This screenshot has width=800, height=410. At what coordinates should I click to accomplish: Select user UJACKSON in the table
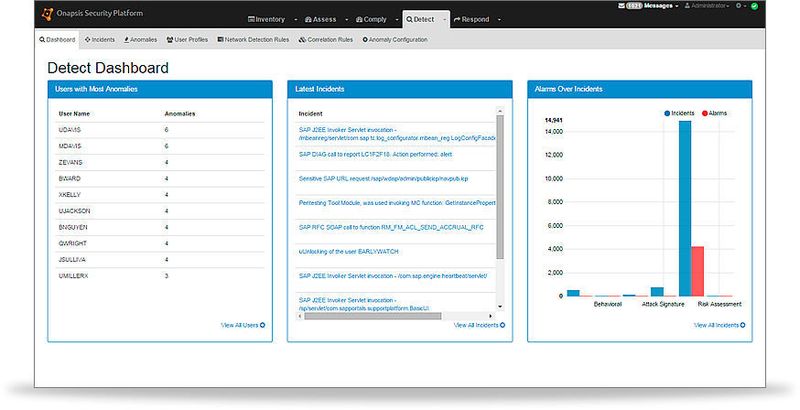74,211
